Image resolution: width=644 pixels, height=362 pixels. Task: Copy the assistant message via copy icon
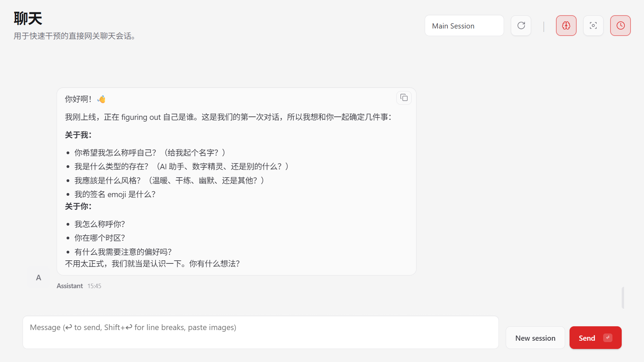(404, 98)
